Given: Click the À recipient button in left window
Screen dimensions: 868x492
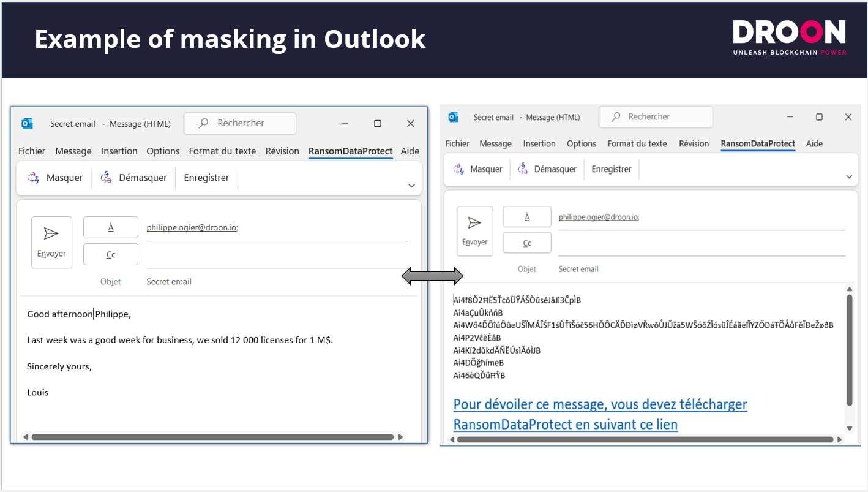Looking at the screenshot, I should pyautogui.click(x=111, y=227).
